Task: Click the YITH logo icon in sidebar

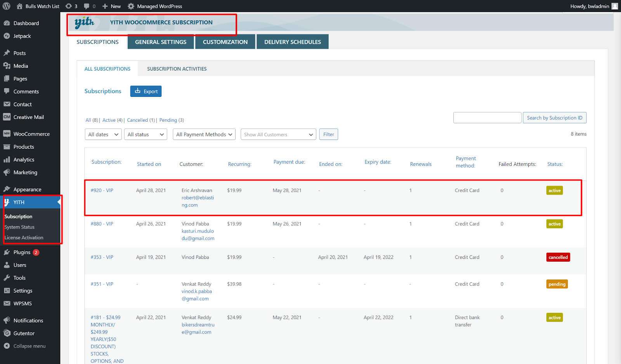Action: click(x=7, y=202)
